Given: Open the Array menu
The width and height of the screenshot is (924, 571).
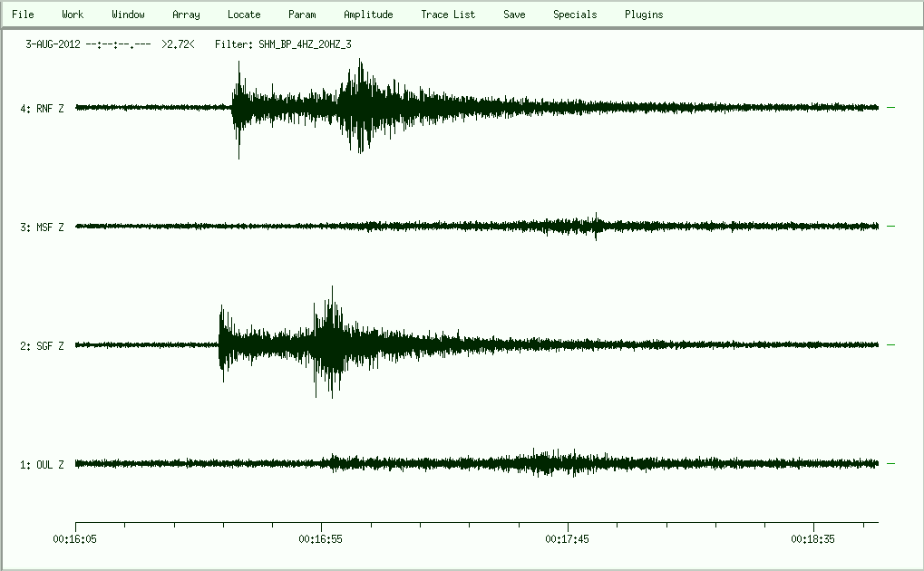Looking at the screenshot, I should click(186, 15).
